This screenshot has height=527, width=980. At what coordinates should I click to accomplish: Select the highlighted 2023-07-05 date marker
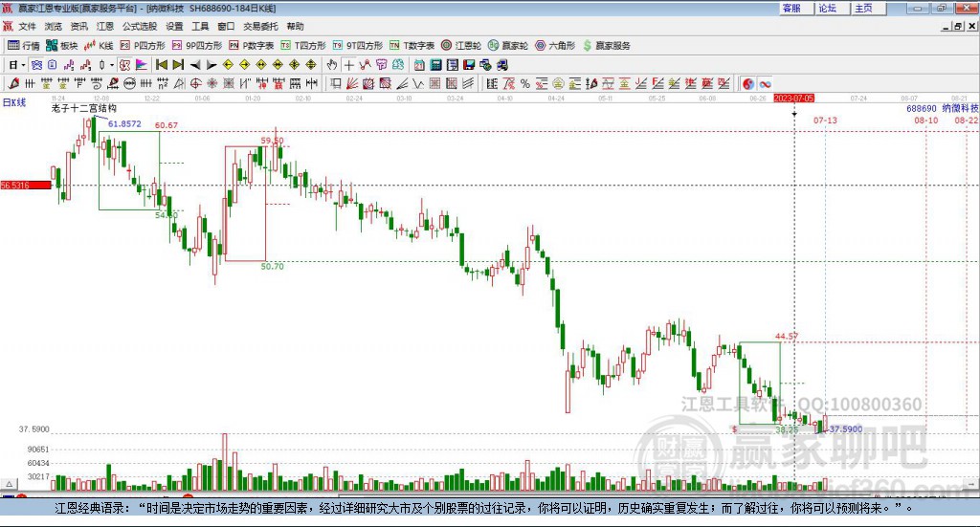click(793, 99)
